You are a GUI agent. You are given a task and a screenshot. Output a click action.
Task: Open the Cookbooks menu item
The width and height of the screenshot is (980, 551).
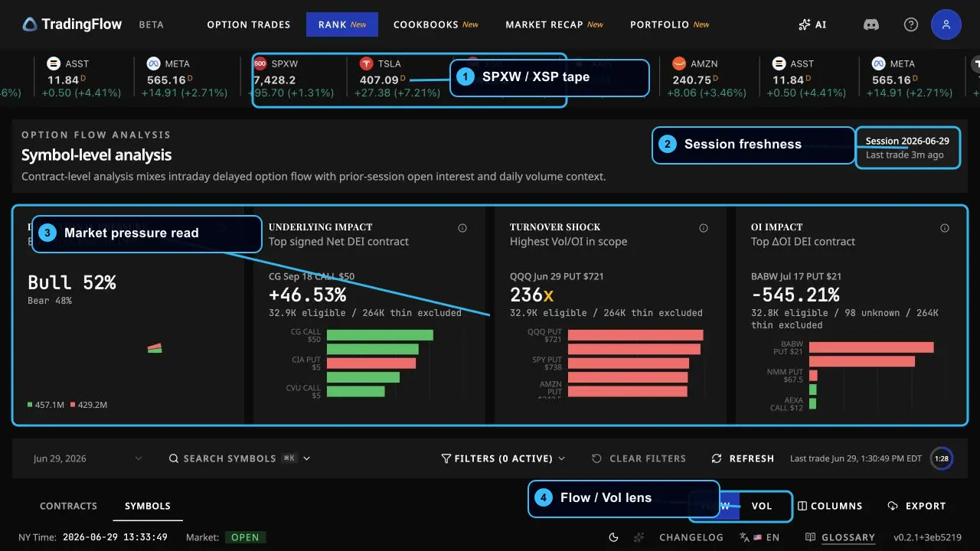tap(436, 24)
